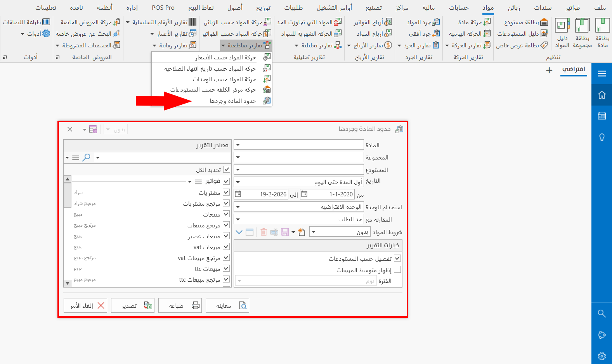Uncheck the مرتجع مبيعات ttc checkbox
Viewport: 612px width, 364px height.
227,279
